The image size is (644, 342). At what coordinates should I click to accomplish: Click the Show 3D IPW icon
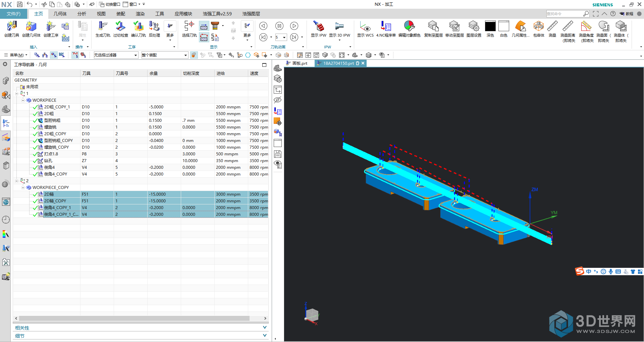(x=339, y=26)
